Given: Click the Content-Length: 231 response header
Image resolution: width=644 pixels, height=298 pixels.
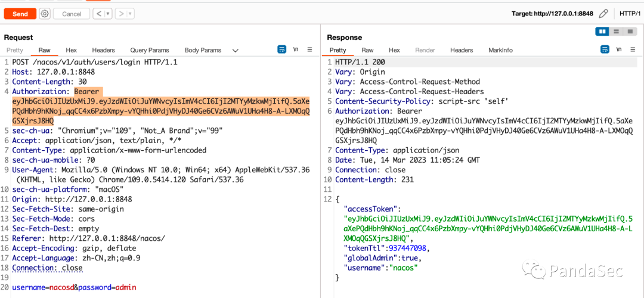Looking at the screenshot, I should click(x=374, y=180).
